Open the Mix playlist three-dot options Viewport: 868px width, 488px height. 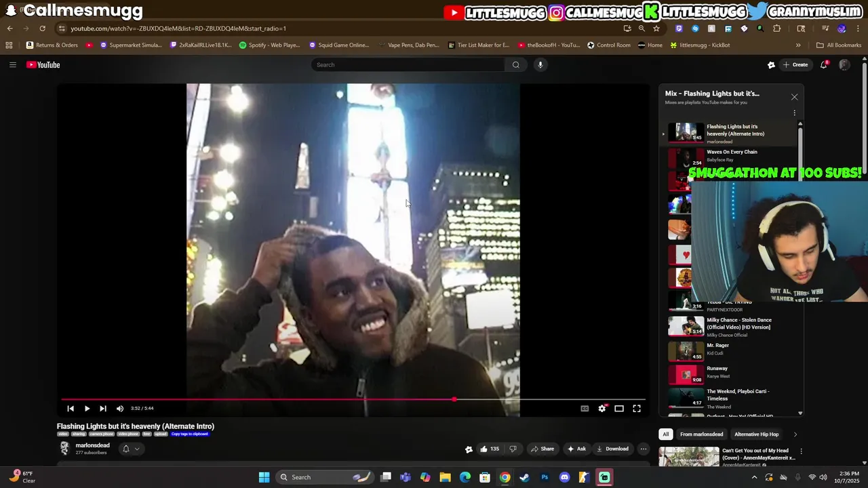794,113
